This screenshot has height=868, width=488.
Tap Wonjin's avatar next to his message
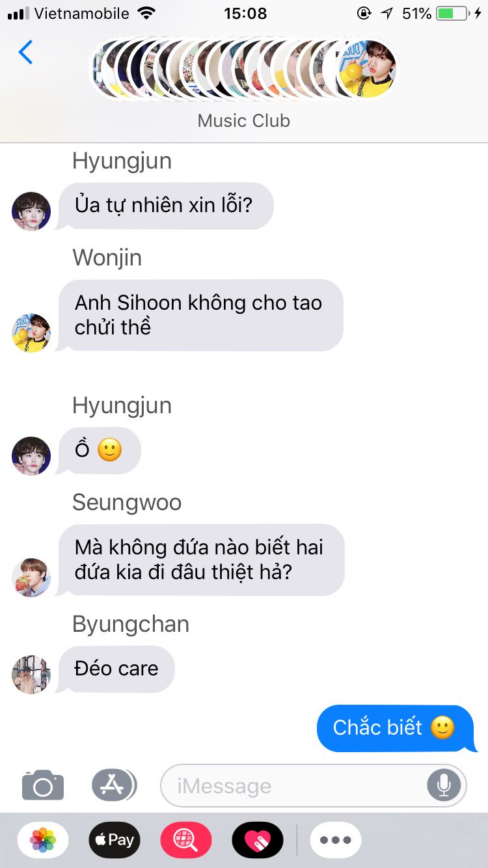[31, 332]
